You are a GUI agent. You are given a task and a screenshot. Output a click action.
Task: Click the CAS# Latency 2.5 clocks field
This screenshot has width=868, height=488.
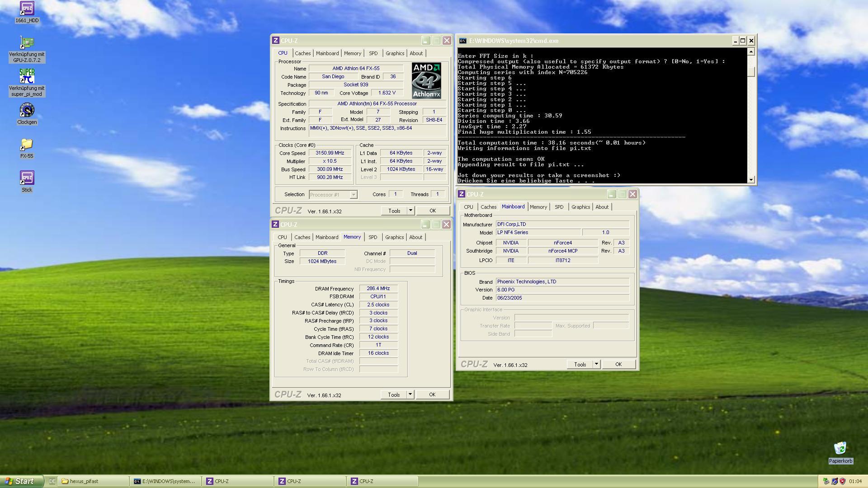[378, 305]
